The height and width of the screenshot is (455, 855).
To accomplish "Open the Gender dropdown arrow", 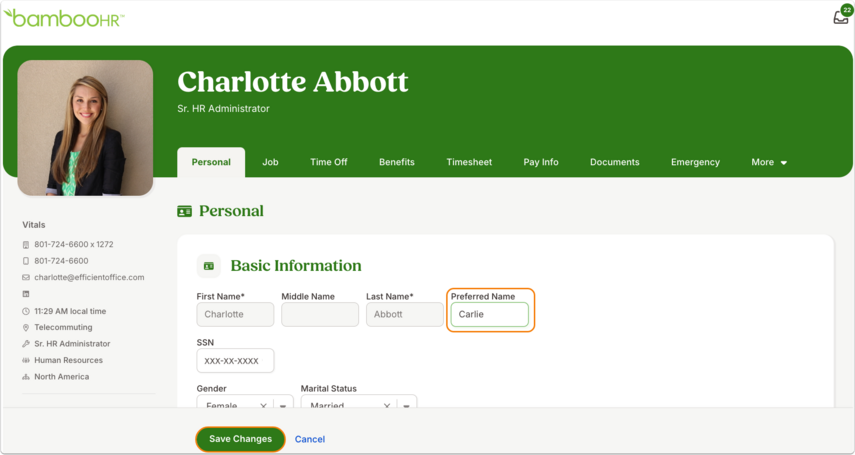I will pyautogui.click(x=283, y=405).
